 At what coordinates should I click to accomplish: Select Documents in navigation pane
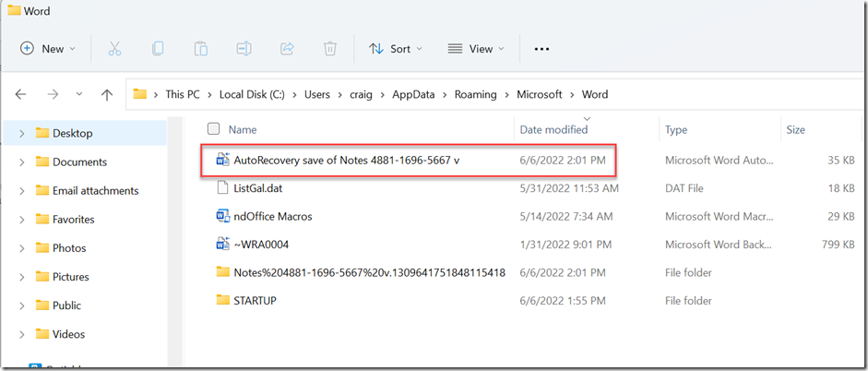(x=79, y=162)
